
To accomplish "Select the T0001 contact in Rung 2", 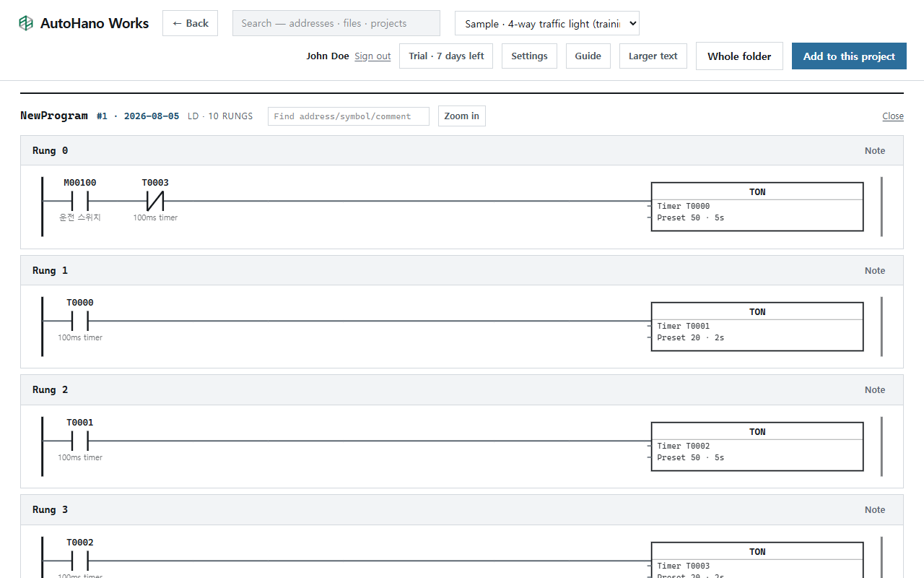I will [79, 441].
